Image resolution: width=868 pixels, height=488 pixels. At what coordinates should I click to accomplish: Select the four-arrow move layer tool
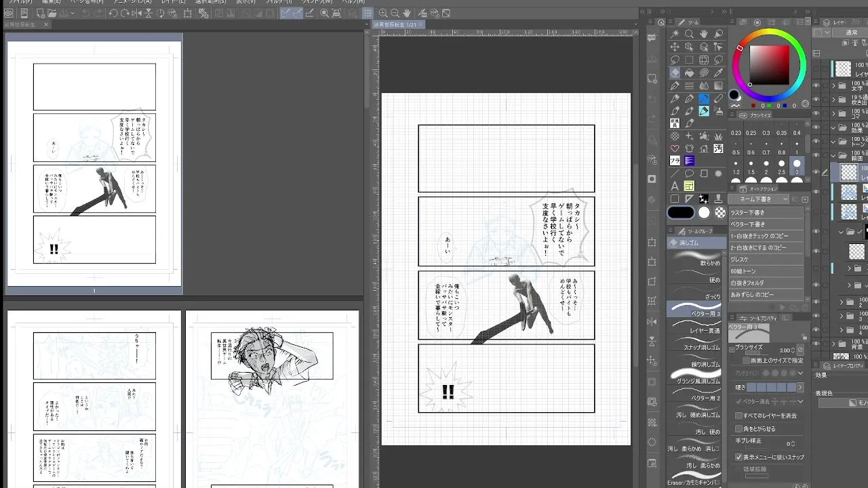pyautogui.click(x=675, y=47)
